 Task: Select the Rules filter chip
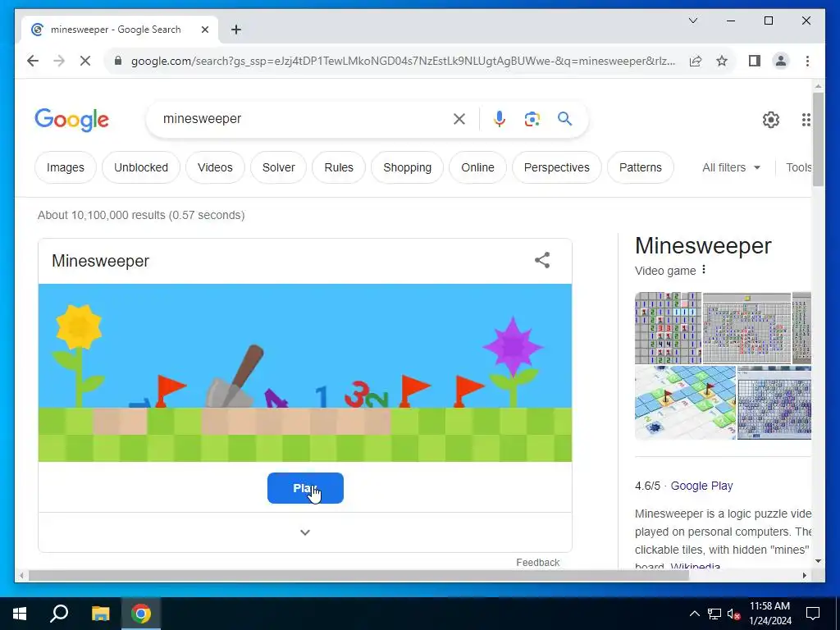click(339, 167)
